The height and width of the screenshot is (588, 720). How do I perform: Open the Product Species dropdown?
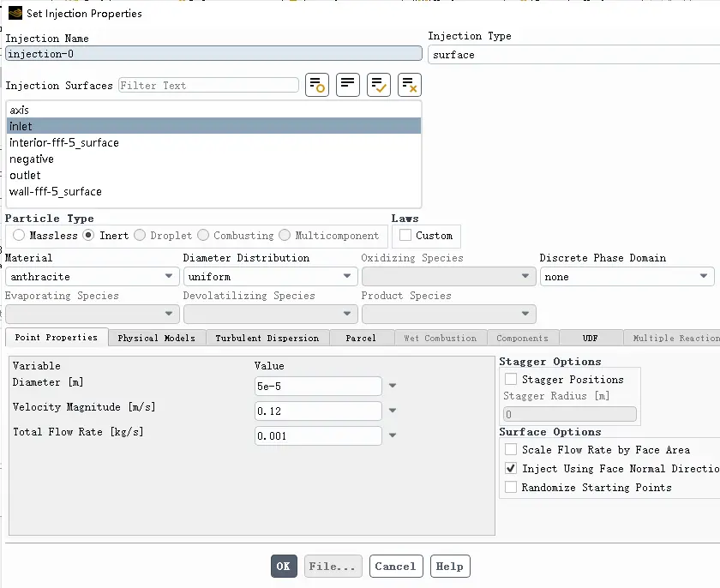448,314
